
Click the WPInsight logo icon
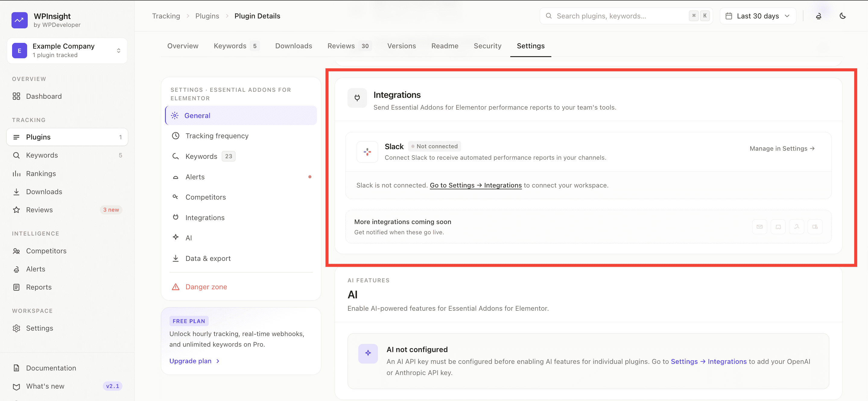(20, 20)
